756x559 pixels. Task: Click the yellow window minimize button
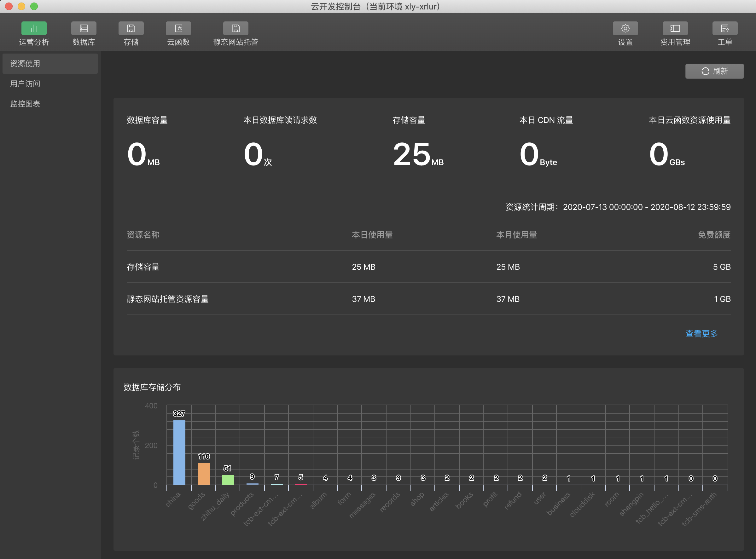click(21, 6)
